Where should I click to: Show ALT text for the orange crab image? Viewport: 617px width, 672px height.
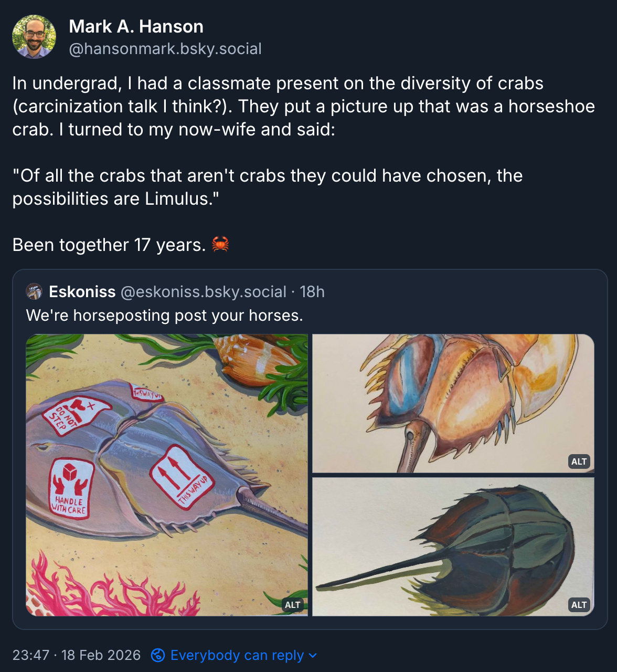click(579, 461)
